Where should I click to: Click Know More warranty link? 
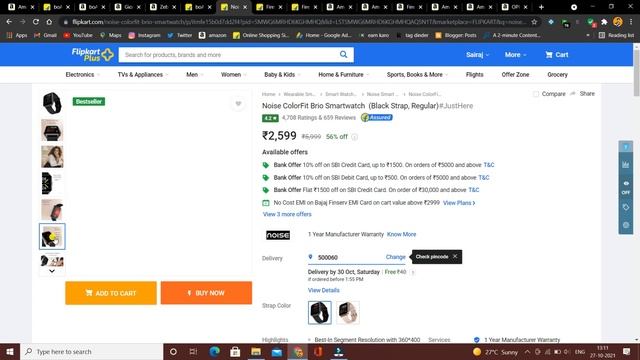(x=401, y=234)
